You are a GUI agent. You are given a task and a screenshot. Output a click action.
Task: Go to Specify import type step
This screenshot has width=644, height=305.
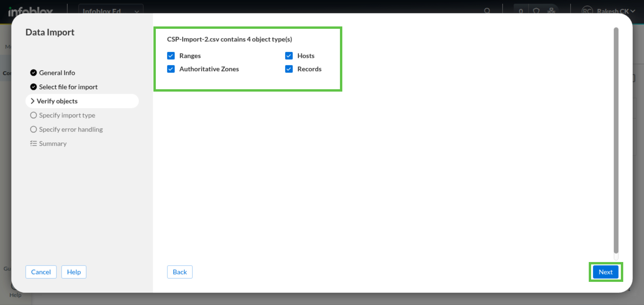tap(67, 115)
